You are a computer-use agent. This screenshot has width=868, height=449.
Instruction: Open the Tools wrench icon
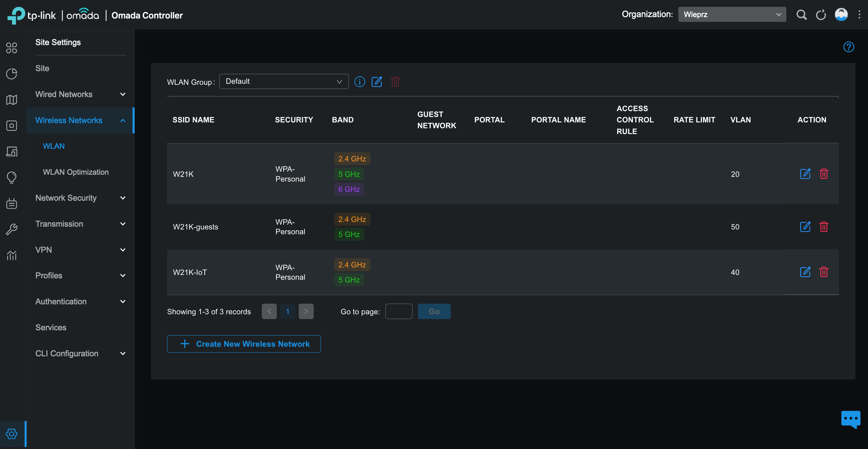[12, 229]
